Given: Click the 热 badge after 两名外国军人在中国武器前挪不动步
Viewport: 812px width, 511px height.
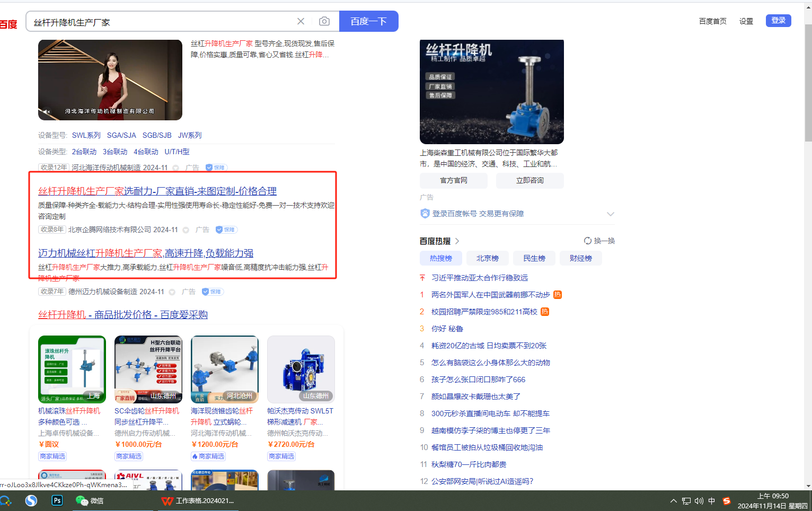Looking at the screenshot, I should pos(558,295).
